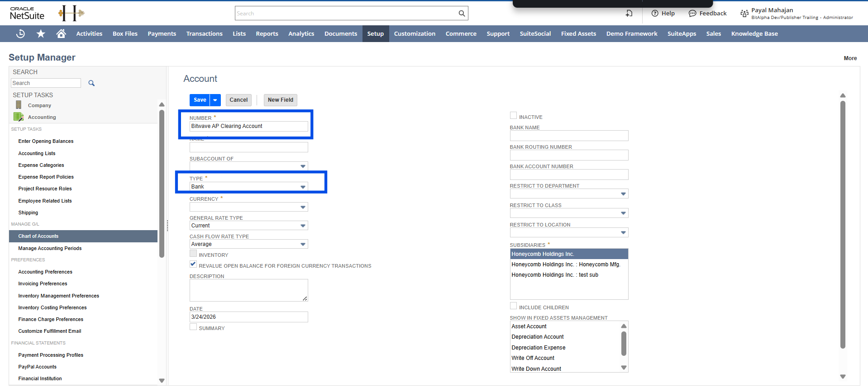
Task: Open the Customization menu
Action: coord(415,33)
